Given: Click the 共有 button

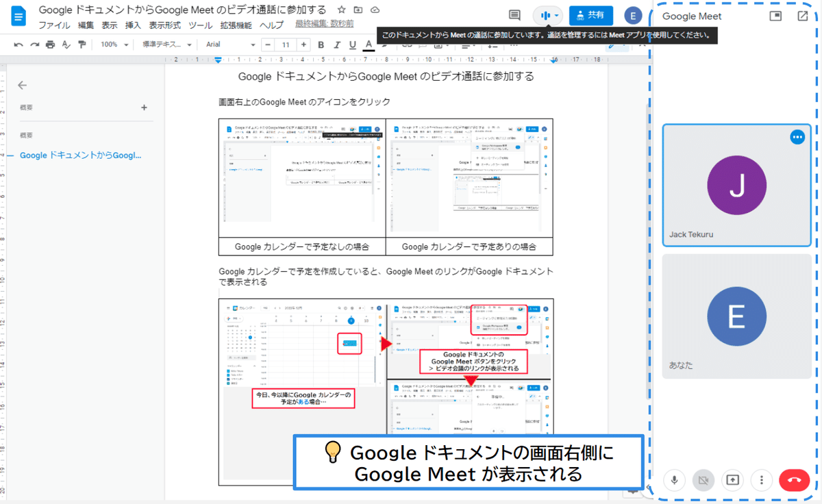Looking at the screenshot, I should pyautogui.click(x=590, y=15).
